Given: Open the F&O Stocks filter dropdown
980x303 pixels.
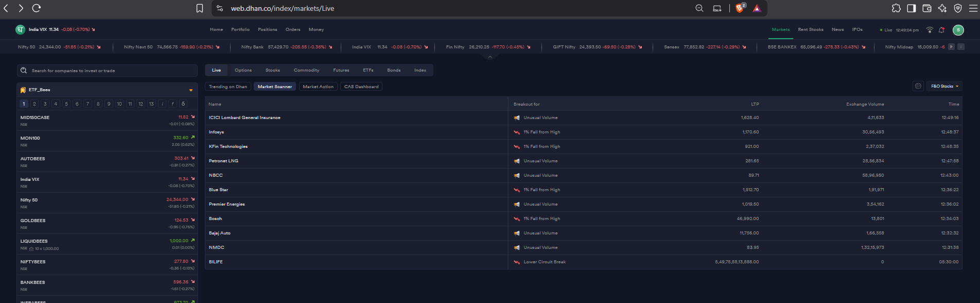Looking at the screenshot, I should pos(945,86).
